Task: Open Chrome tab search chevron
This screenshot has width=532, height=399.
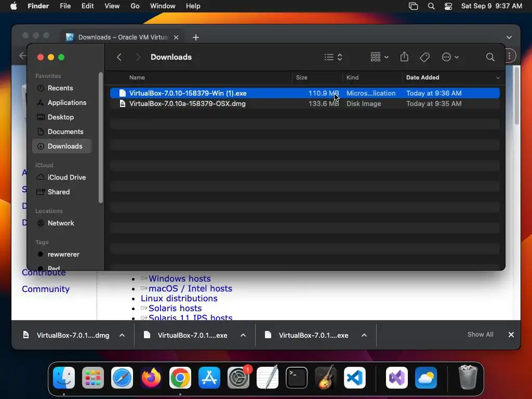Action: coord(509,37)
